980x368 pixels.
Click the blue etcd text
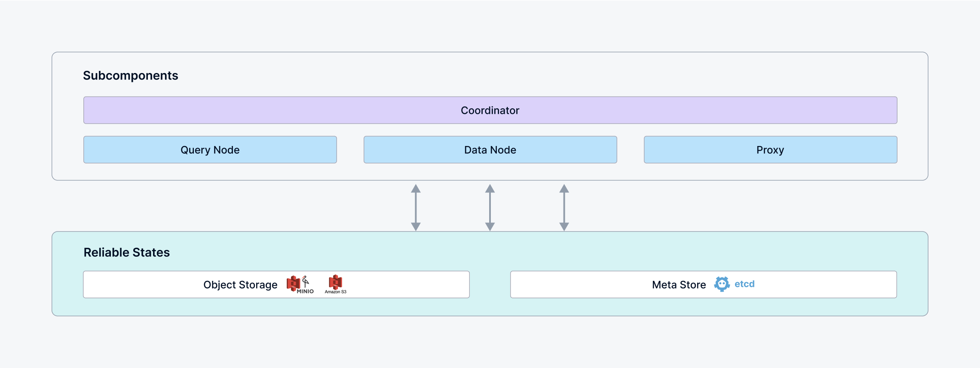(x=744, y=284)
